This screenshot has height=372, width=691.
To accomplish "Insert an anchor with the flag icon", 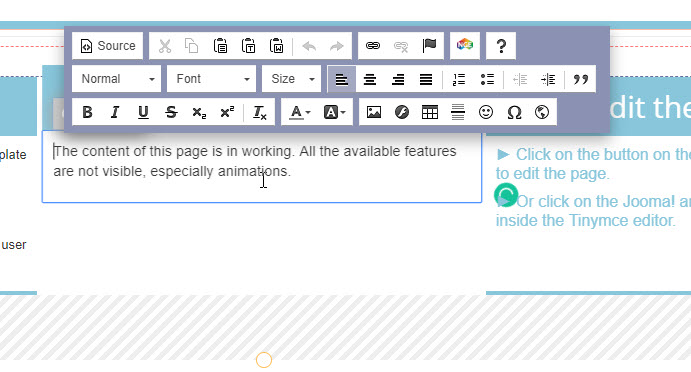I will click(429, 46).
